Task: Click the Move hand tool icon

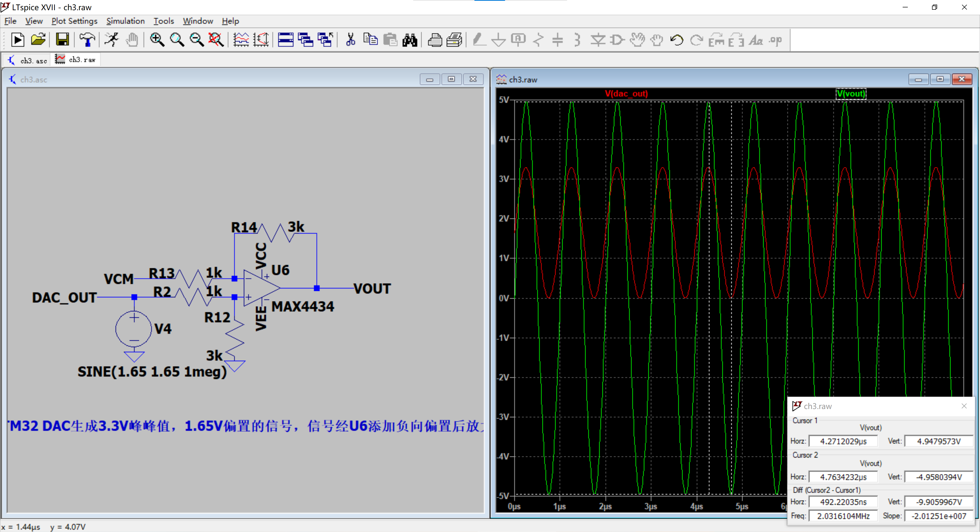Action: (637, 40)
